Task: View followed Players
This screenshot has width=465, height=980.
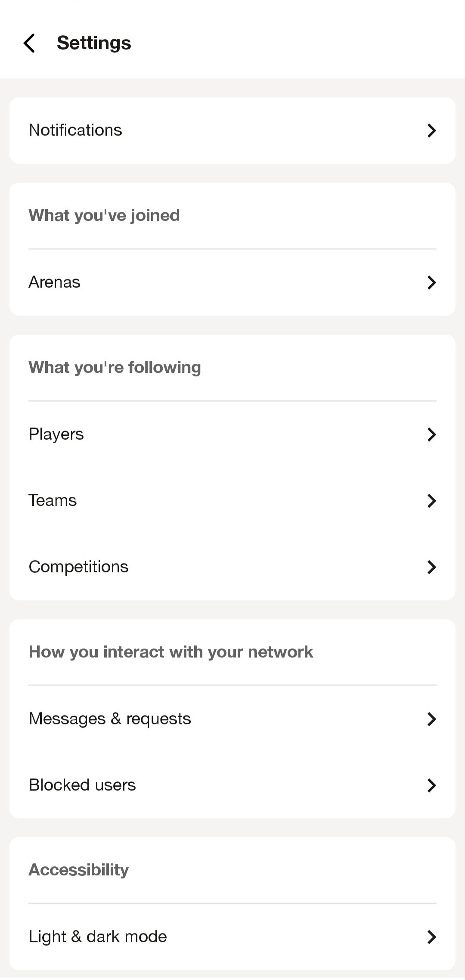Action: coord(56,434)
